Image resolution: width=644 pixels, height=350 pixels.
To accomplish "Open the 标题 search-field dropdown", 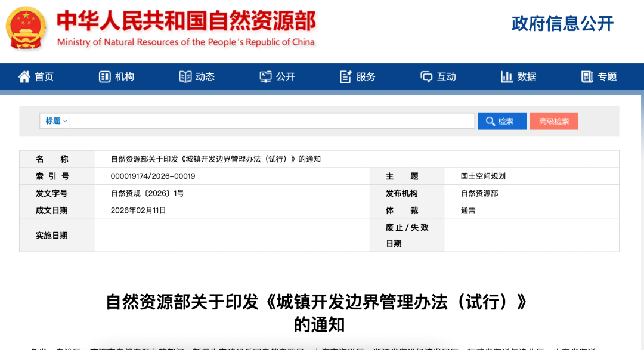I will click(x=57, y=121).
